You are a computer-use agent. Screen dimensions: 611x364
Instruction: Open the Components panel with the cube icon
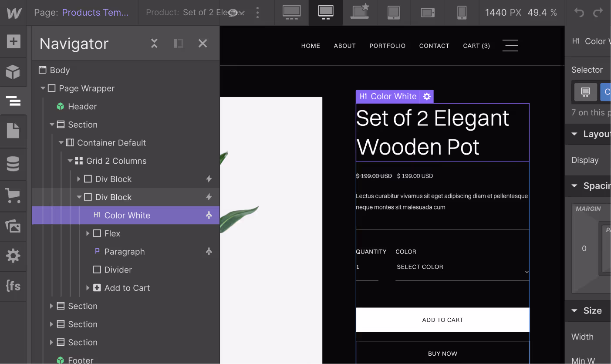coord(13,72)
